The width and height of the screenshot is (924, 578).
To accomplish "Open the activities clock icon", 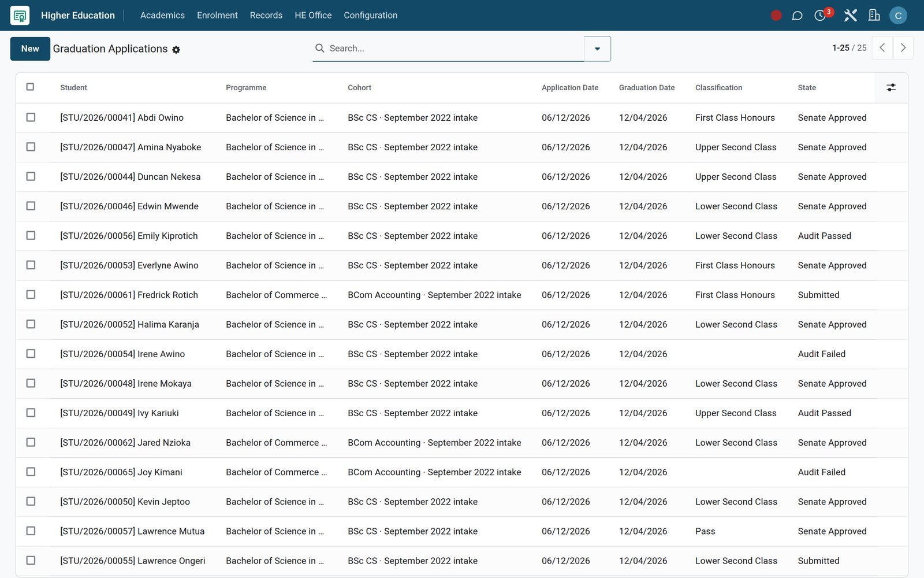I will point(820,16).
